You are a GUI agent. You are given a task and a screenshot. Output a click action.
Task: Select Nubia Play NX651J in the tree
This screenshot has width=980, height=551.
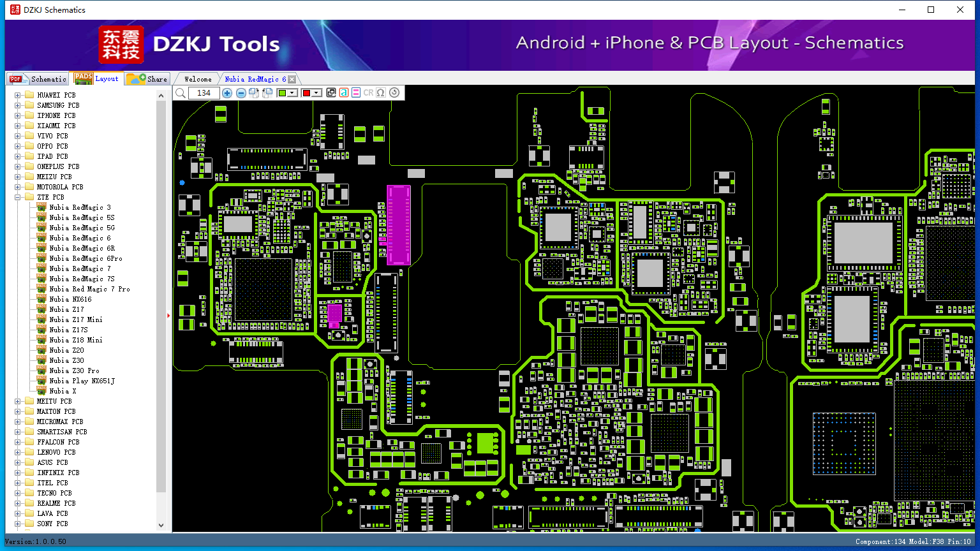[82, 381]
